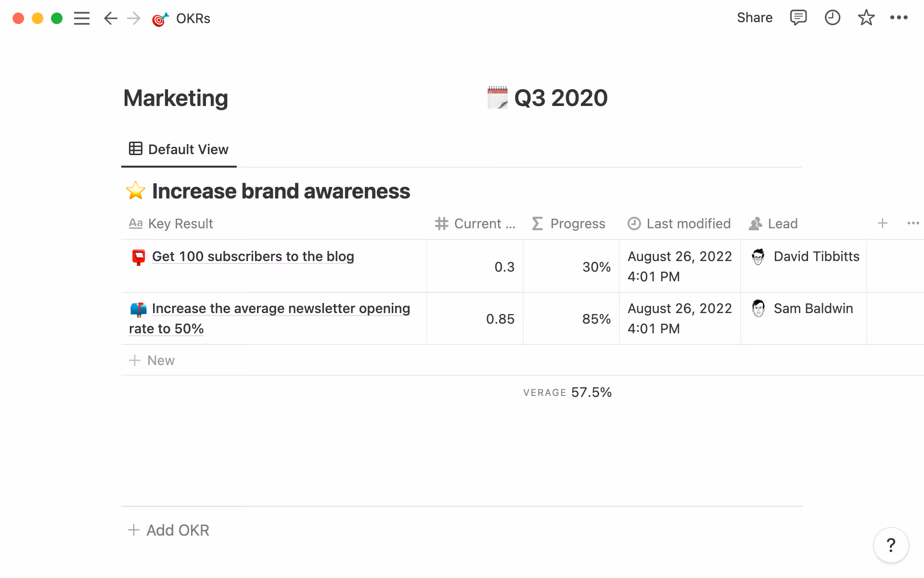Navigate back with the left arrow
The width and height of the screenshot is (924, 578).
pos(110,18)
